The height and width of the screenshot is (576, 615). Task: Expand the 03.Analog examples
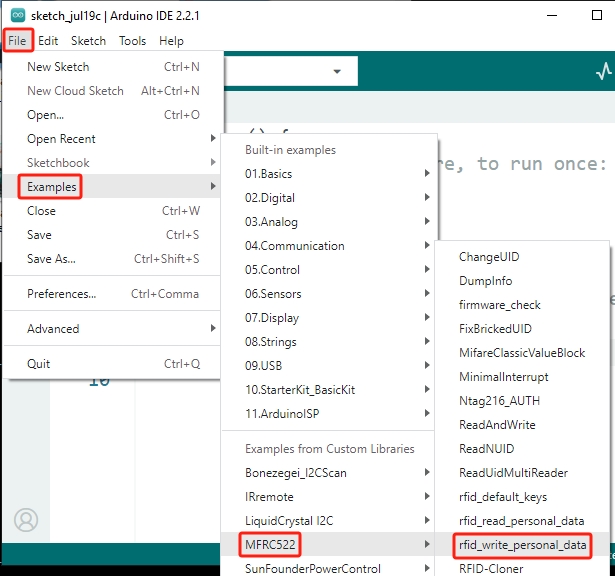(329, 222)
